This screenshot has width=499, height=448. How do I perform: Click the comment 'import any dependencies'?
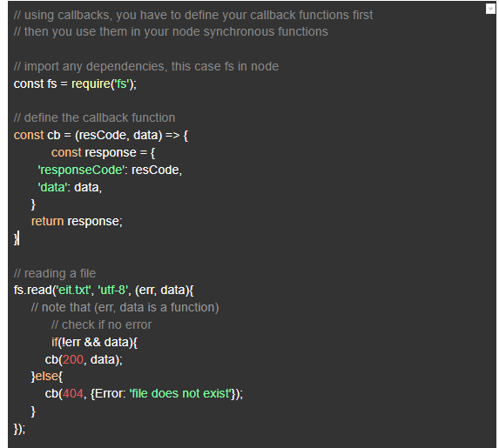[x=146, y=66]
